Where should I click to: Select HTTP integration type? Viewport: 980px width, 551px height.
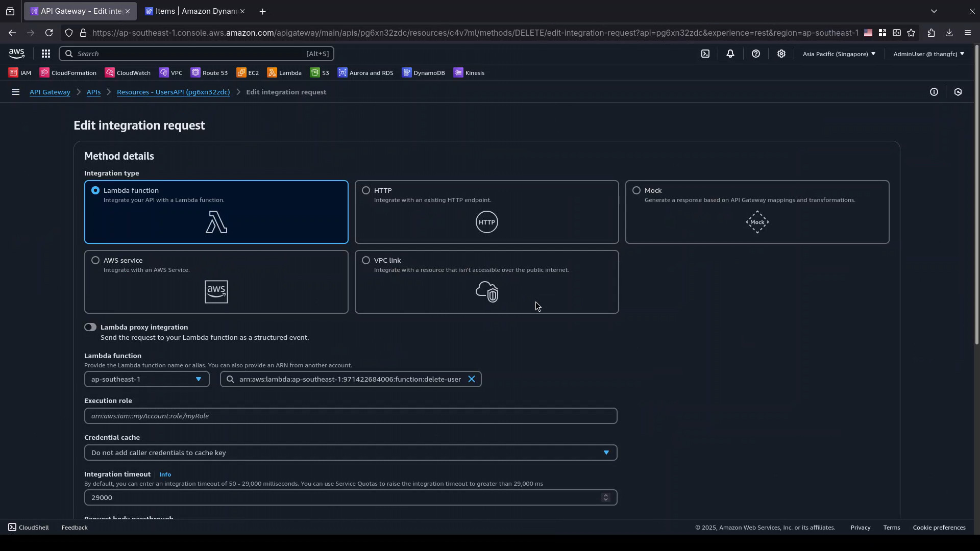pos(487,212)
